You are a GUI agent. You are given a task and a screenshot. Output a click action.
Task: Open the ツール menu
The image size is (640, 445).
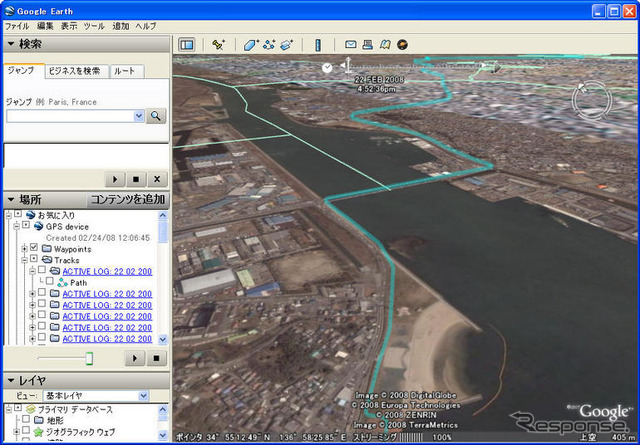[94, 26]
